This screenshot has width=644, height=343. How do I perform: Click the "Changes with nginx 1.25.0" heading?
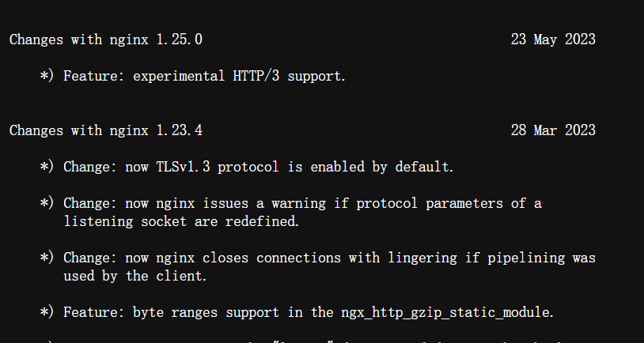click(105, 40)
